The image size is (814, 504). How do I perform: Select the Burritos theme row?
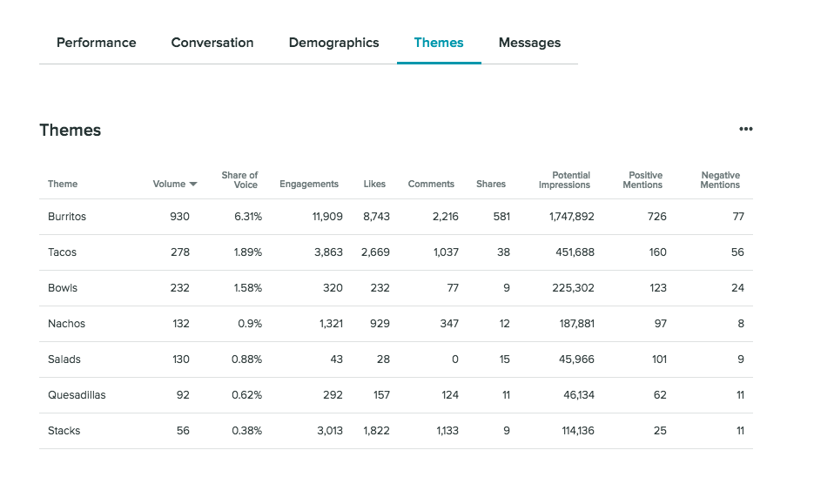67,217
